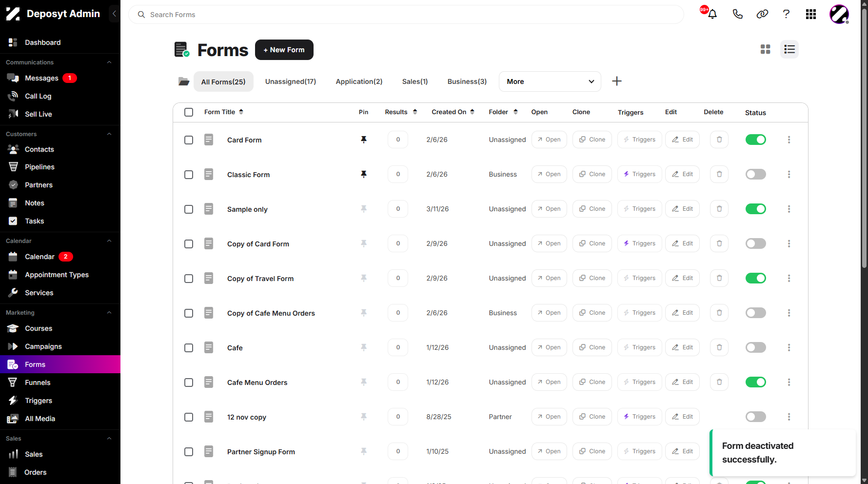Open more options for Cafe row
Image resolution: width=868 pixels, height=484 pixels.
[789, 347]
